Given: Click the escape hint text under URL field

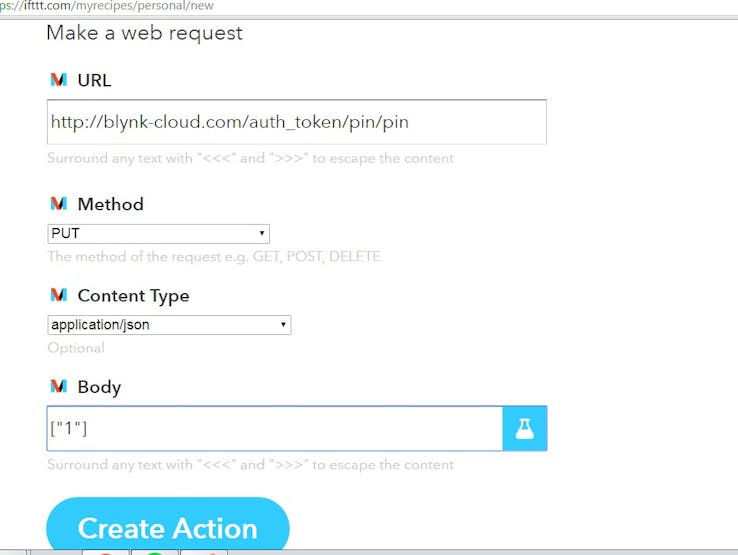Looking at the screenshot, I should pyautogui.click(x=251, y=158).
